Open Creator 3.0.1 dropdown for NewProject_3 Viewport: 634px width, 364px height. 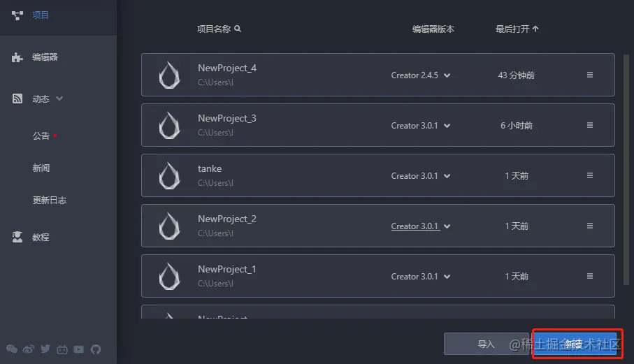tap(447, 126)
